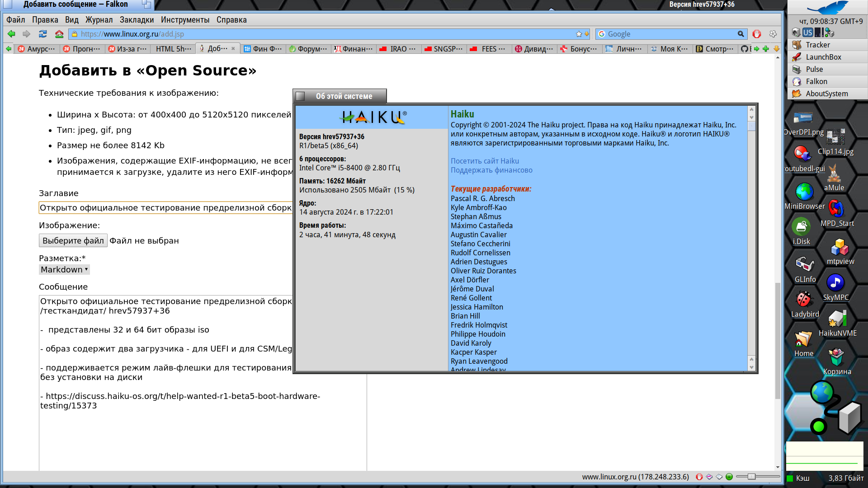This screenshot has width=868, height=488.
Task: Switch to the Дивид… tab
Action: click(x=535, y=49)
